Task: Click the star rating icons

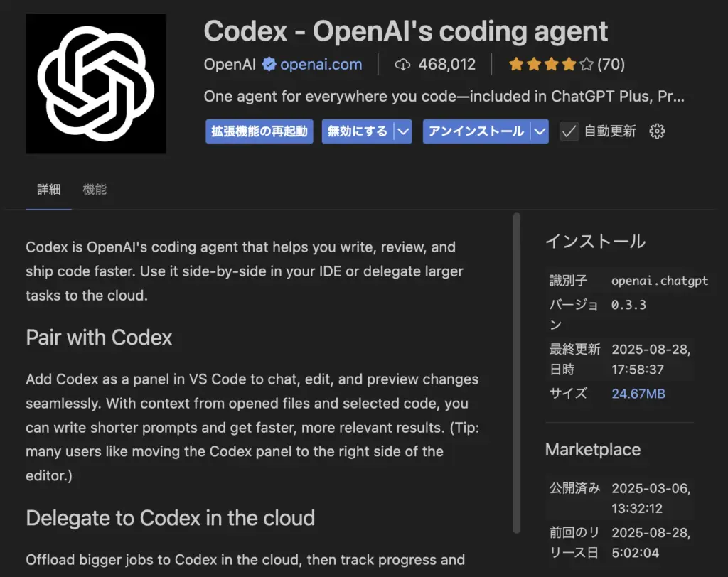Action: [x=551, y=64]
